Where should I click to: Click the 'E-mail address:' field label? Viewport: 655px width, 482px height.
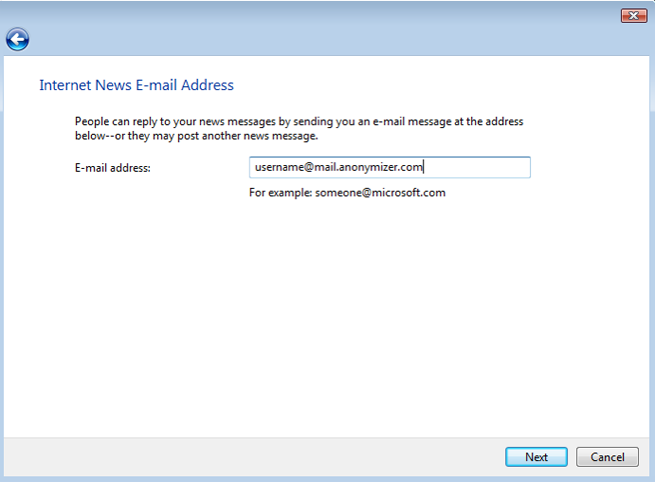pos(112,168)
